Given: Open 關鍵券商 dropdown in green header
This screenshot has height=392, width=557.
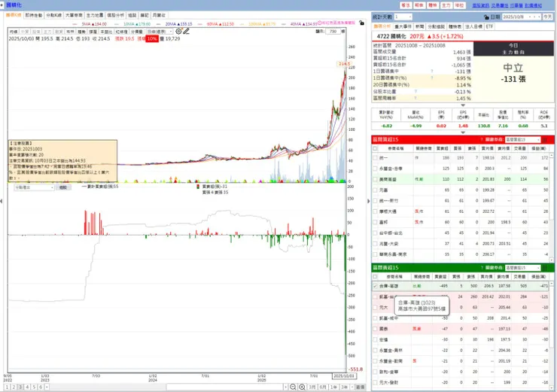Looking at the screenshot, I should tap(522, 268).
